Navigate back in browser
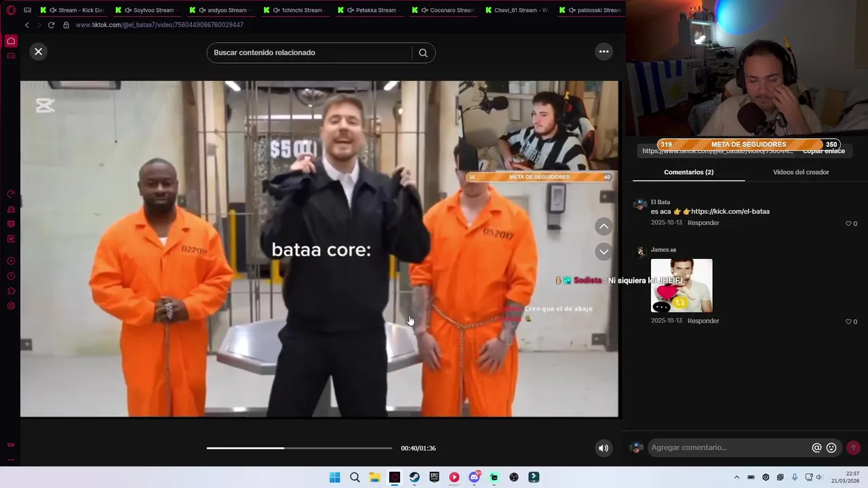868x488 pixels. coord(27,25)
